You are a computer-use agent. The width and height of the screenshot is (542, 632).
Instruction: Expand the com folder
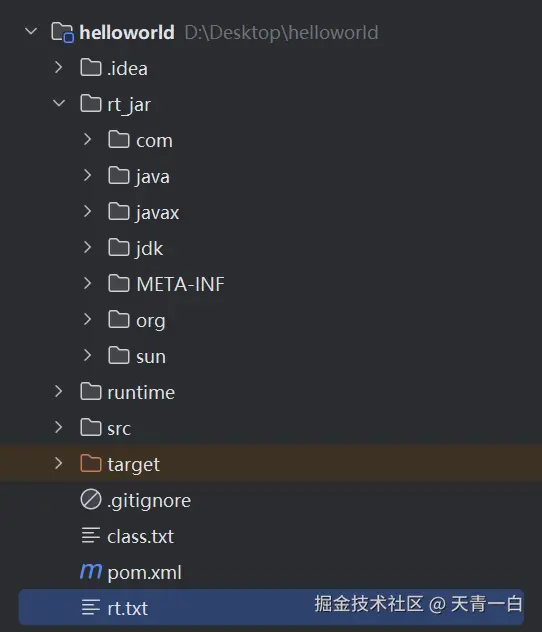(x=87, y=139)
